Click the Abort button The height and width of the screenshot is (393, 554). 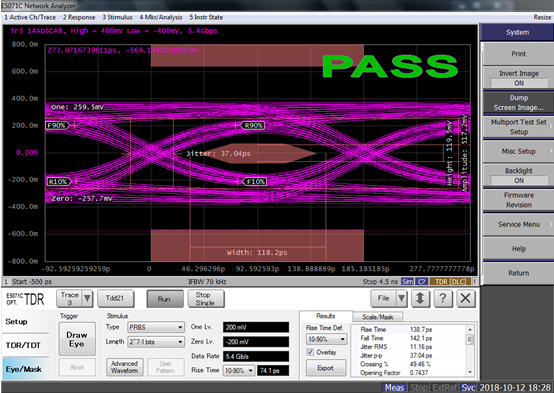click(77, 368)
